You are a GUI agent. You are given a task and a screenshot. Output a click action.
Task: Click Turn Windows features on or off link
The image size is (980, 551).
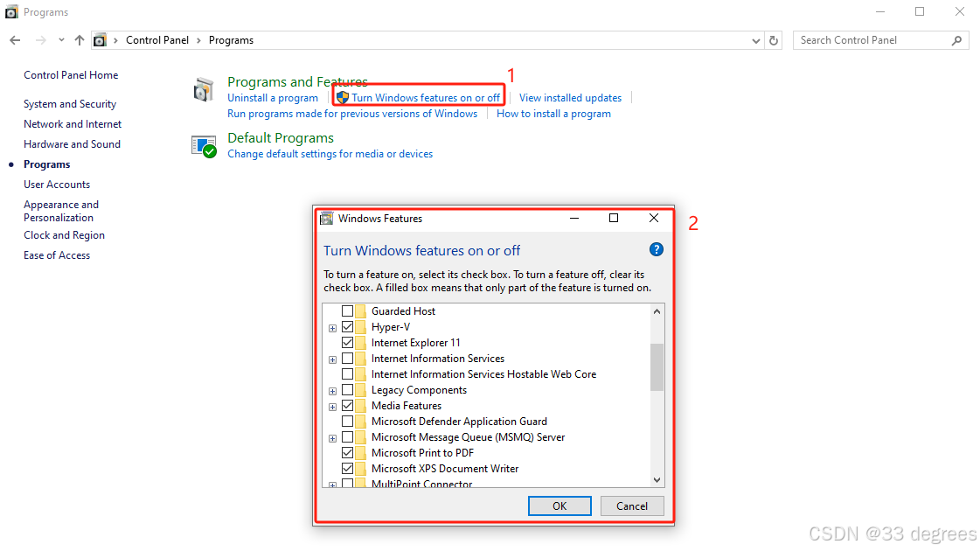(x=426, y=98)
